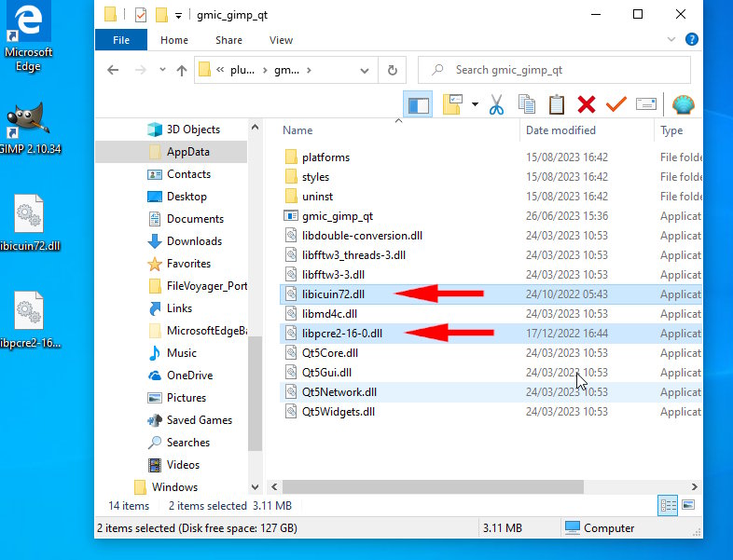Screen dimensions: 733x560
Task: Refresh the folder view
Action: click(393, 70)
